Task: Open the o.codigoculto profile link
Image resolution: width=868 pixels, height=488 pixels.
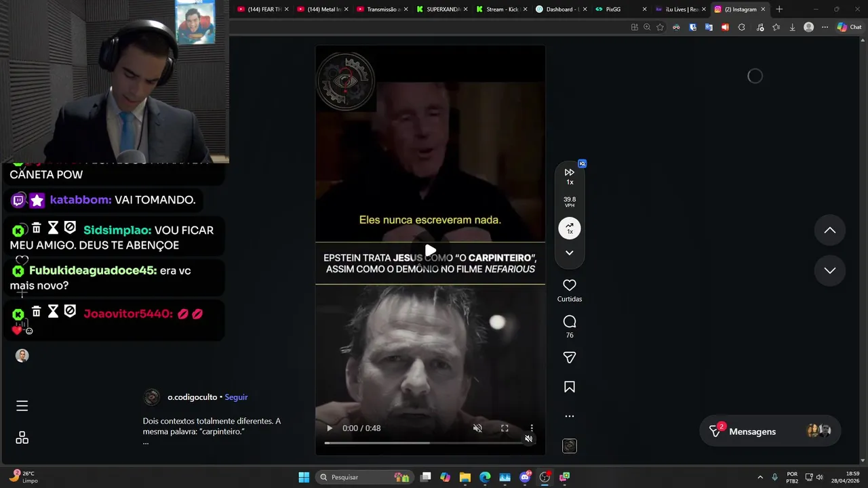Action: 193,397
